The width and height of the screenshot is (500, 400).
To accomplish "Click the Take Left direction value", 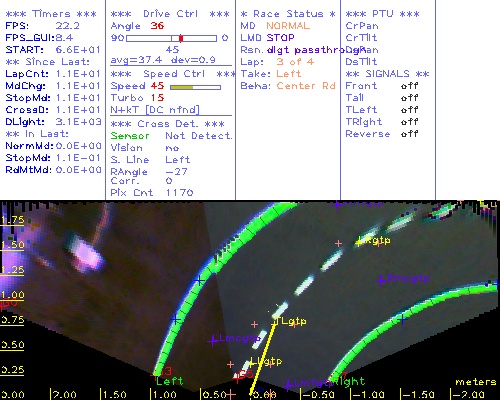I will [289, 74].
